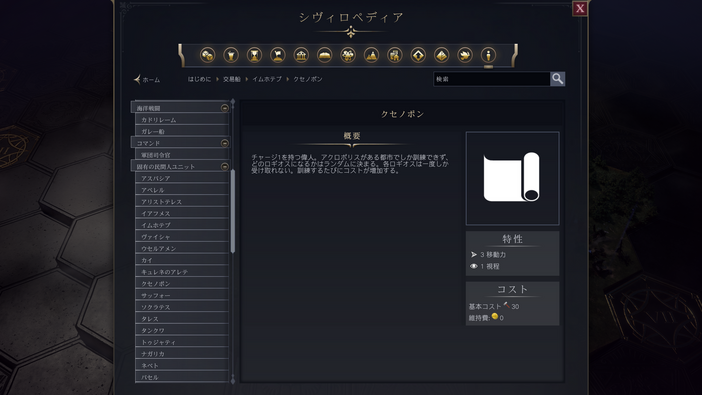Open the dome-shaped hill category icon
The image size is (702, 395).
click(325, 55)
